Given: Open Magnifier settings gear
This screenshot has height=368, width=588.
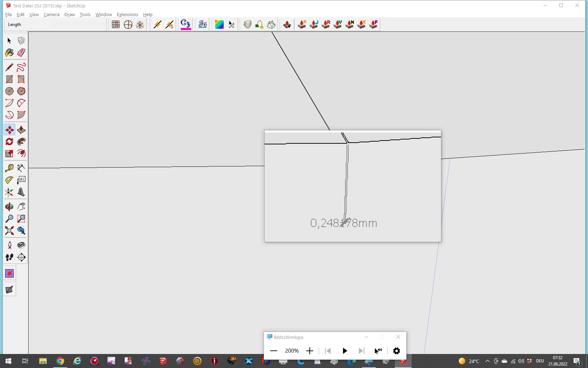Looking at the screenshot, I should tap(397, 351).
